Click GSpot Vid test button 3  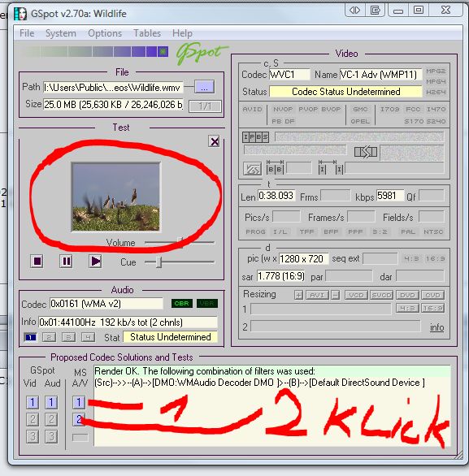coord(33,436)
